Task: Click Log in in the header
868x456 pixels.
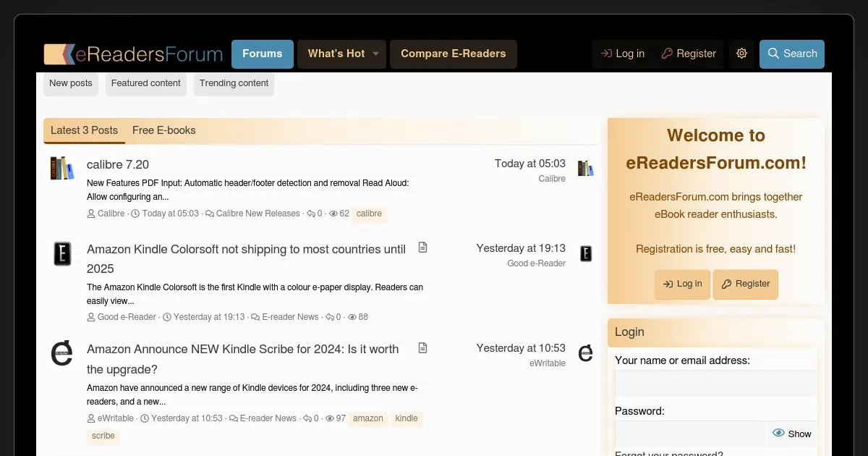Action: [x=623, y=54]
